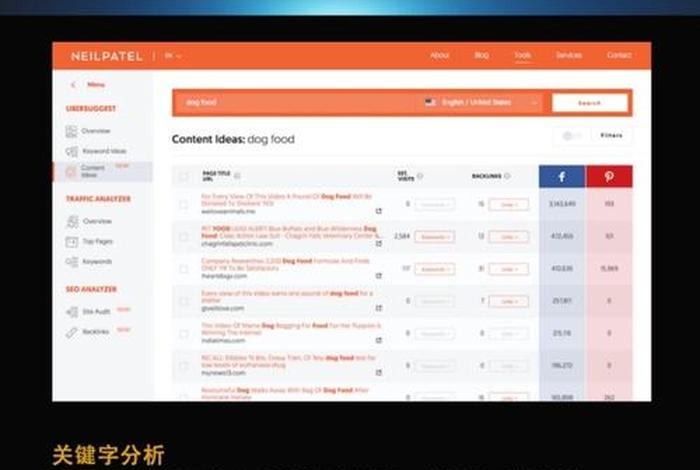Check the 'Mama Dog Begging' row checkbox
700x470 pixels.
pyautogui.click(x=183, y=333)
